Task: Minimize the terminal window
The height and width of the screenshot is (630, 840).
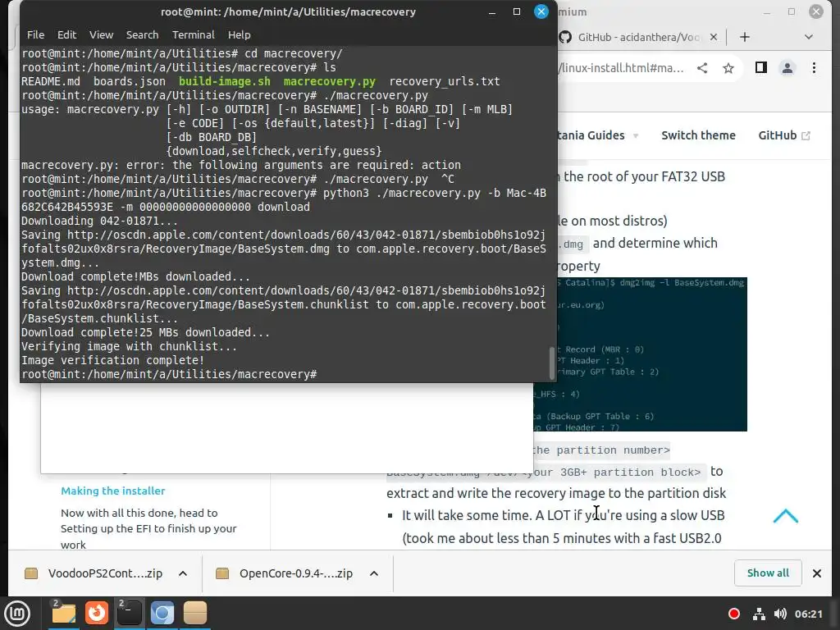Action: click(x=492, y=11)
